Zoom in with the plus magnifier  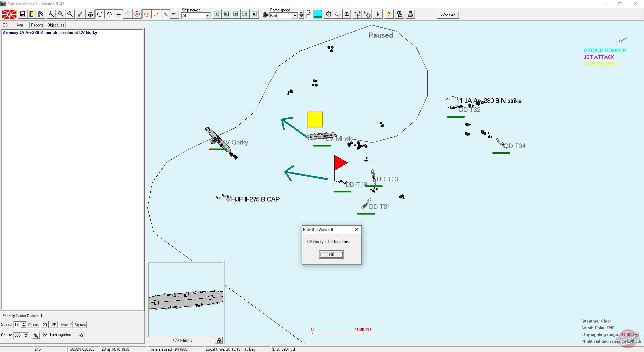click(51, 14)
